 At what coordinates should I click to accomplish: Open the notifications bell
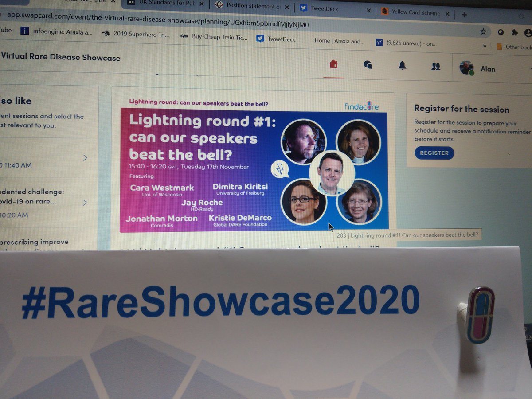(x=402, y=66)
